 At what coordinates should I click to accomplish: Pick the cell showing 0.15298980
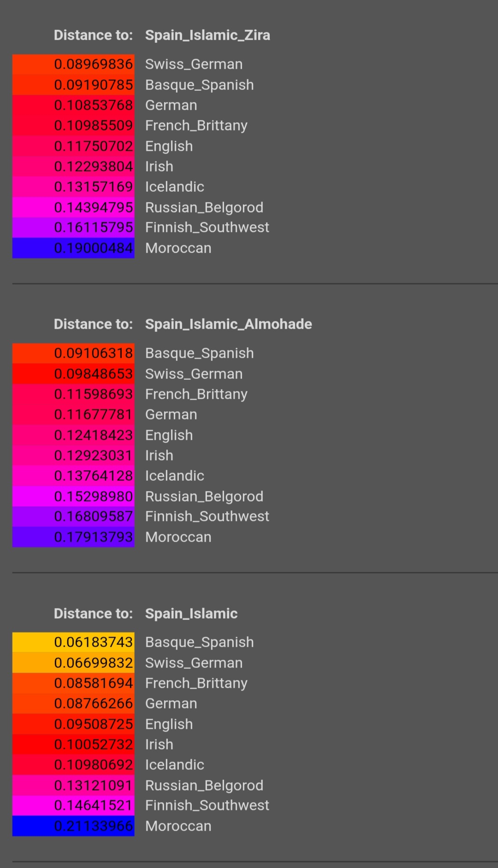coord(73,496)
